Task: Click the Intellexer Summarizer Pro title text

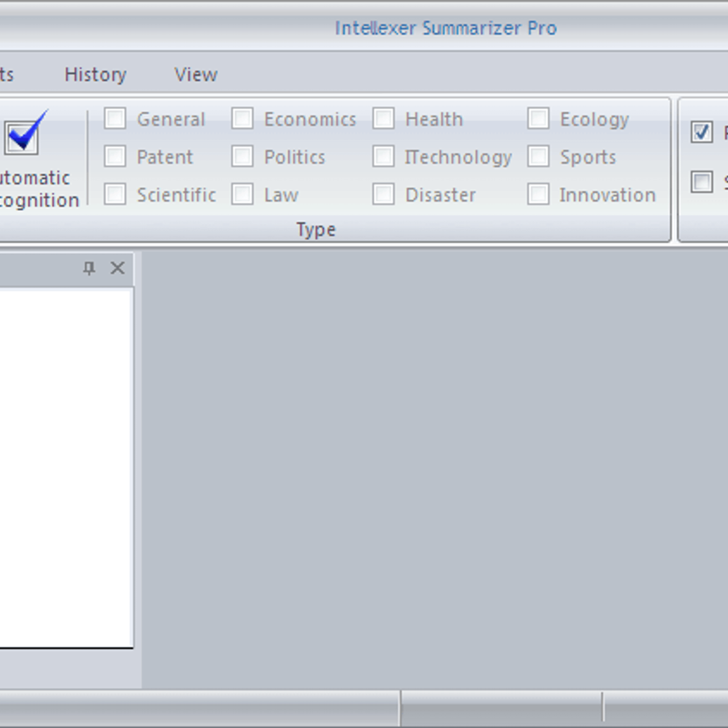Action: (446, 28)
